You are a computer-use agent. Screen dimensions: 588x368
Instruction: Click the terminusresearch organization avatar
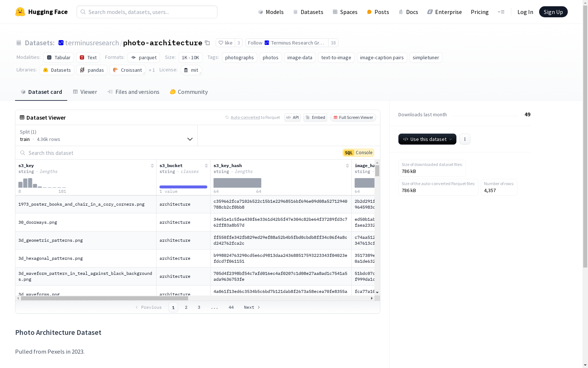61,43
